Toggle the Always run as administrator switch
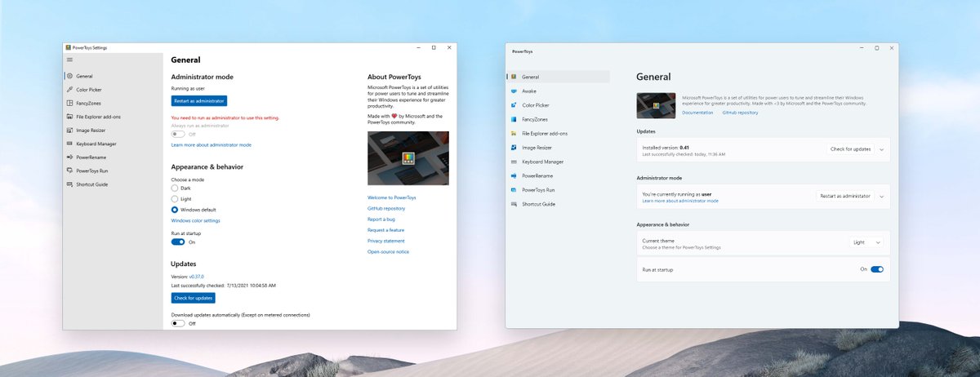This screenshot has width=980, height=377. (178, 135)
